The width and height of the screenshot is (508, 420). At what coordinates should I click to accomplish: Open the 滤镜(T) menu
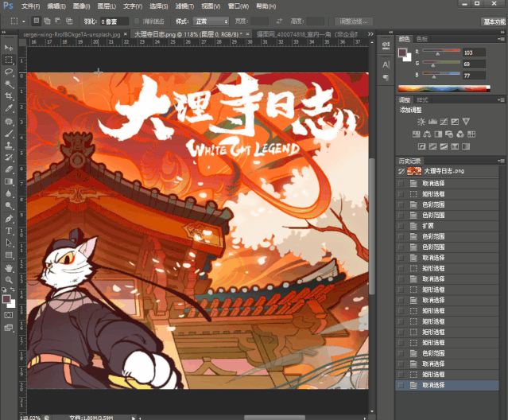coord(184,6)
